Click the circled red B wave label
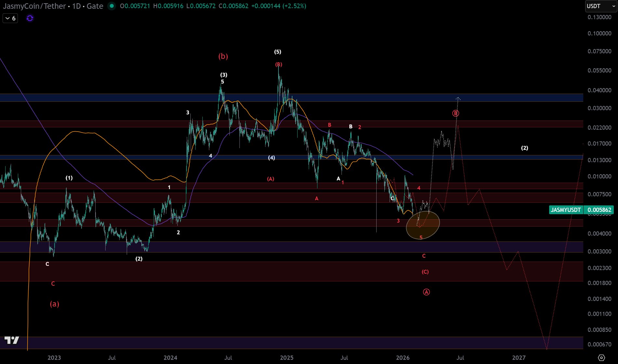Viewport: 618px width, 364px height. click(x=456, y=113)
